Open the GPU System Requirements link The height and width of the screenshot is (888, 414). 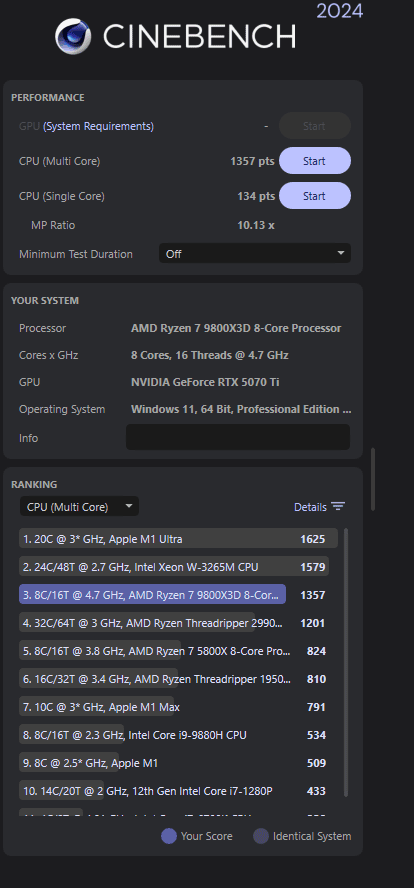pos(99,126)
